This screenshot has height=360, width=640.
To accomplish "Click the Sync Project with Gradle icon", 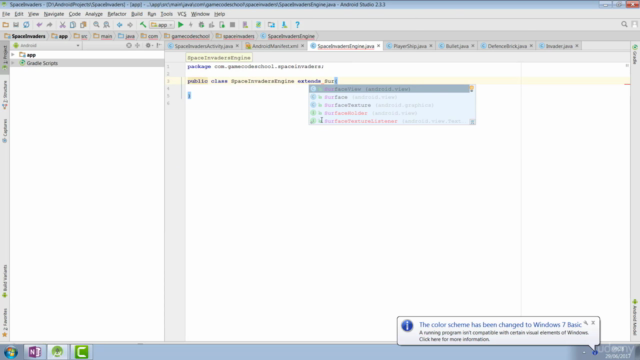I will tap(258, 25).
